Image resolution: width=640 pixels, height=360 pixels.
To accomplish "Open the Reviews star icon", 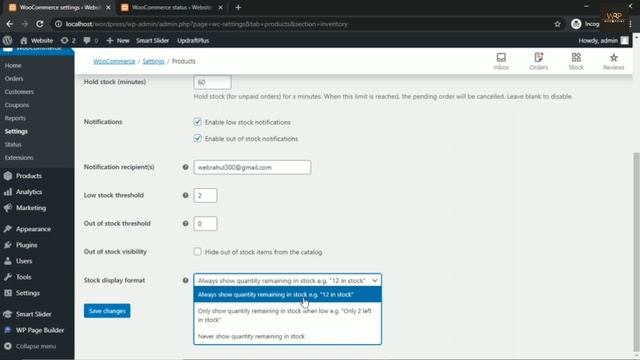I will pyautogui.click(x=613, y=61).
